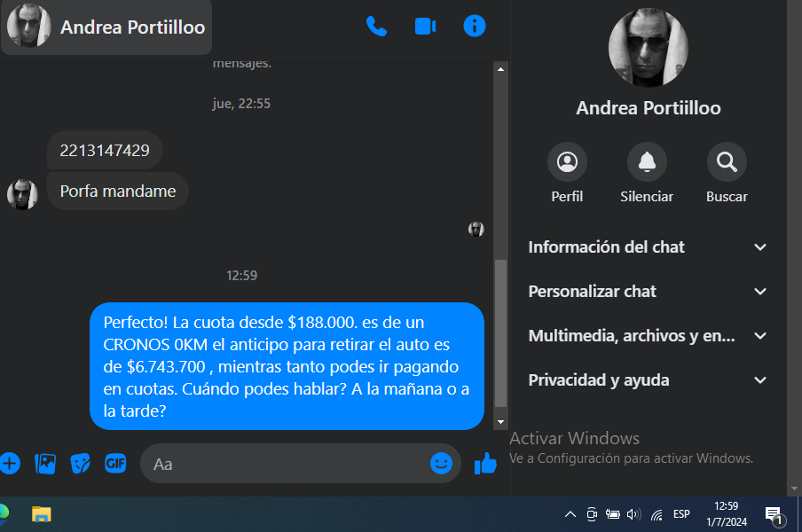Expand Información del chat section

tap(647, 247)
